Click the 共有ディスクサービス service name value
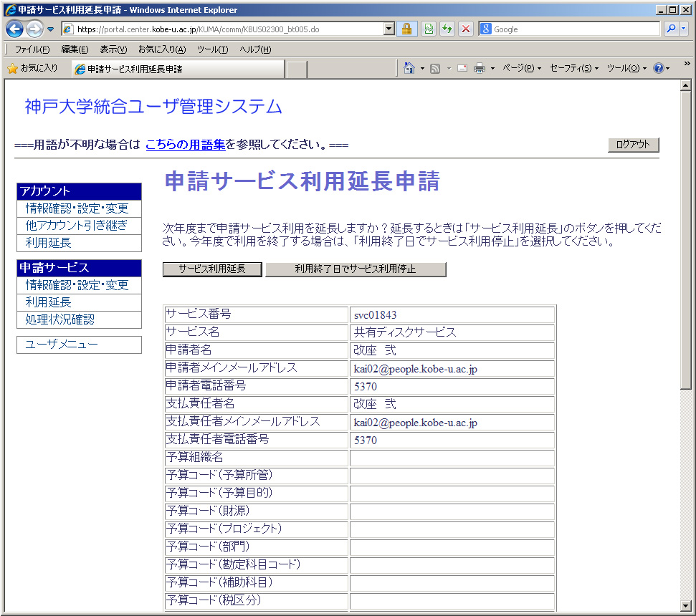696x616 pixels. [x=405, y=332]
